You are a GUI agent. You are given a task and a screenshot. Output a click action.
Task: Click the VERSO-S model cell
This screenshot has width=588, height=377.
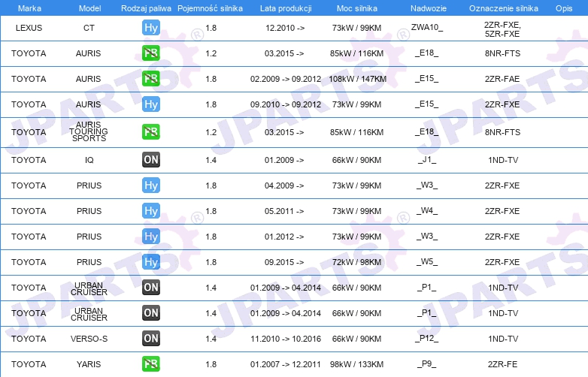pyautogui.click(x=89, y=339)
